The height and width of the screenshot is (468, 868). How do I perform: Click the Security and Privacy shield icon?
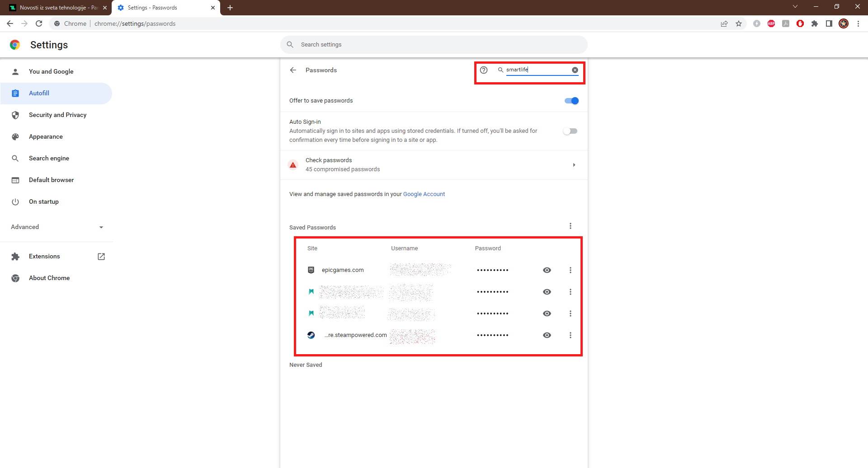15,115
